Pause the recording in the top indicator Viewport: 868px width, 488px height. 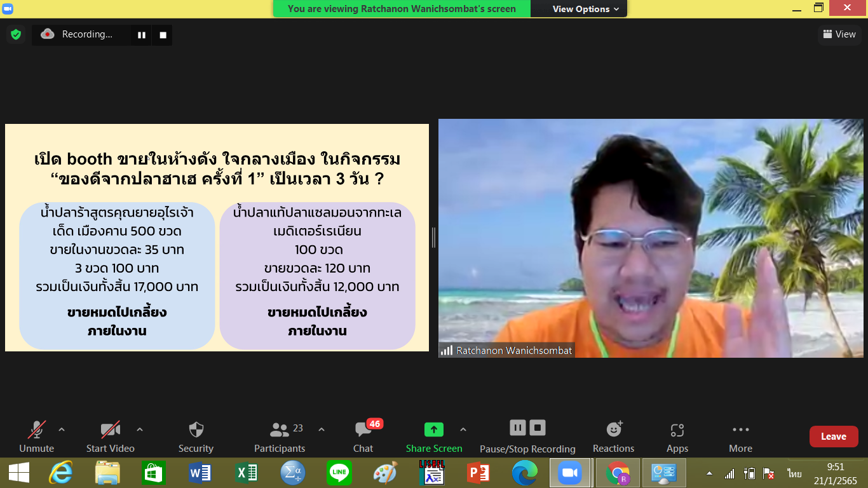(x=142, y=35)
